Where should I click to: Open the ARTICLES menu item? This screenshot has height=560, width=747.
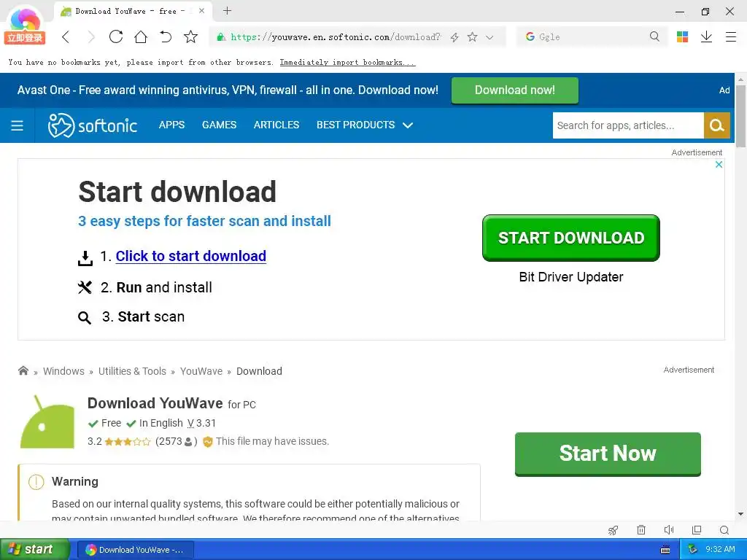[x=276, y=125]
